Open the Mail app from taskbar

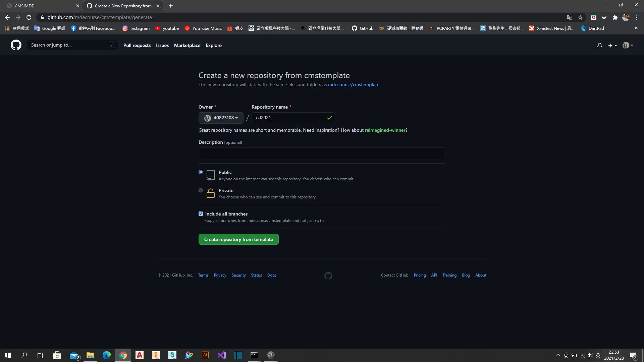tap(74, 355)
